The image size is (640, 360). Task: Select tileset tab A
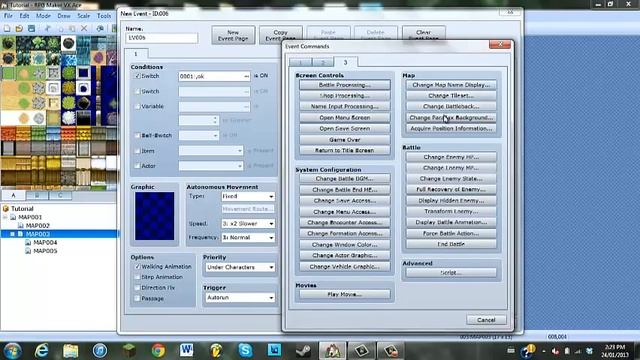tap(13, 196)
